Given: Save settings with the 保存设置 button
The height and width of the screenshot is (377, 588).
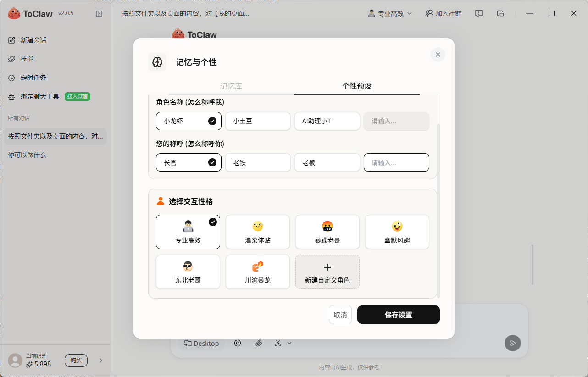Looking at the screenshot, I should click(398, 315).
